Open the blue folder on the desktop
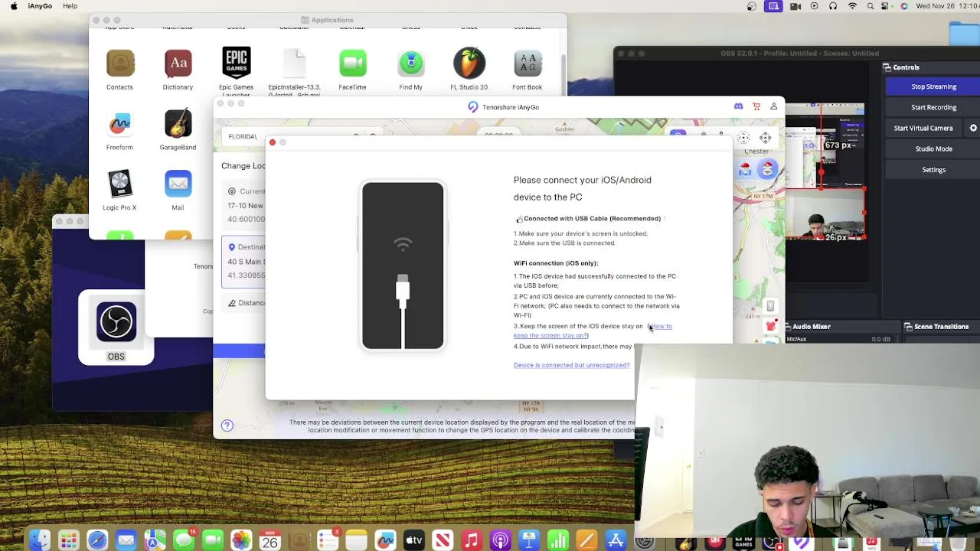Screen dimensions: 980x551 [965, 34]
